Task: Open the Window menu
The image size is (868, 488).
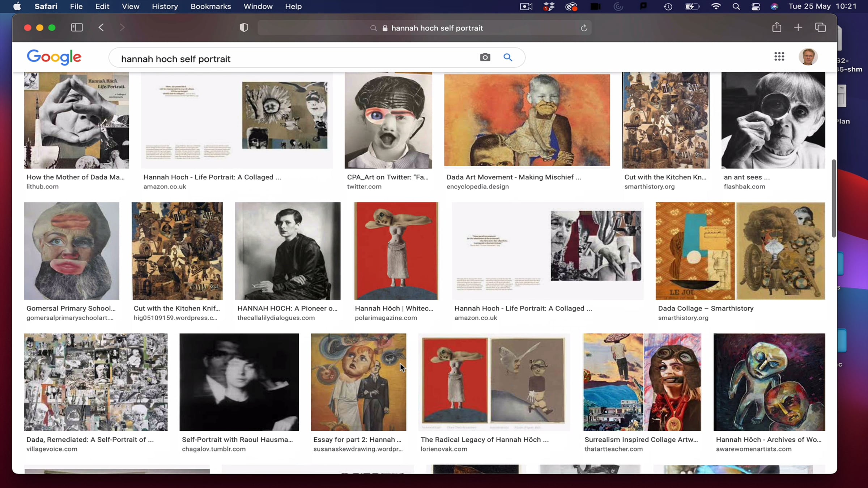Action: point(258,7)
